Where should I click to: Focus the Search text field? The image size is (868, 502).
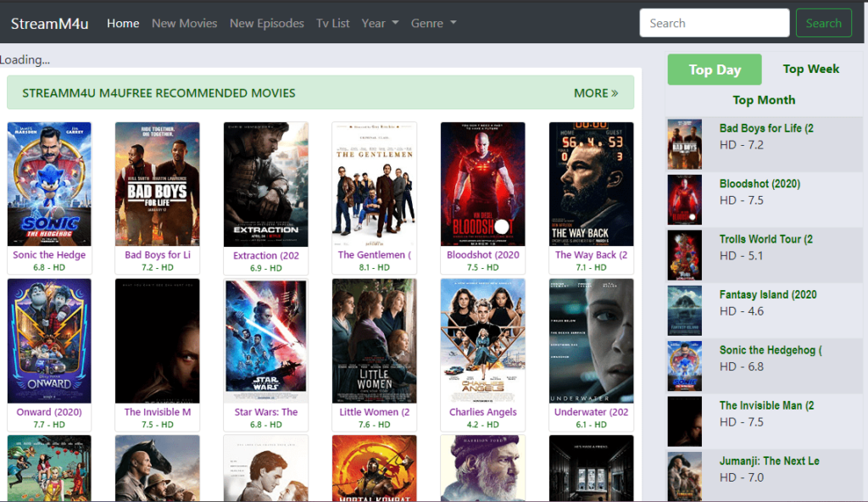coord(714,23)
